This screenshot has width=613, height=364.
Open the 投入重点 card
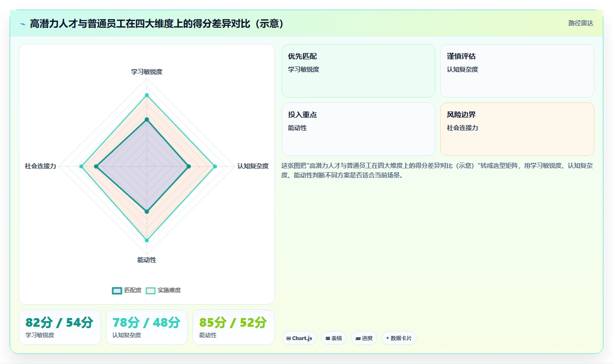(x=358, y=129)
